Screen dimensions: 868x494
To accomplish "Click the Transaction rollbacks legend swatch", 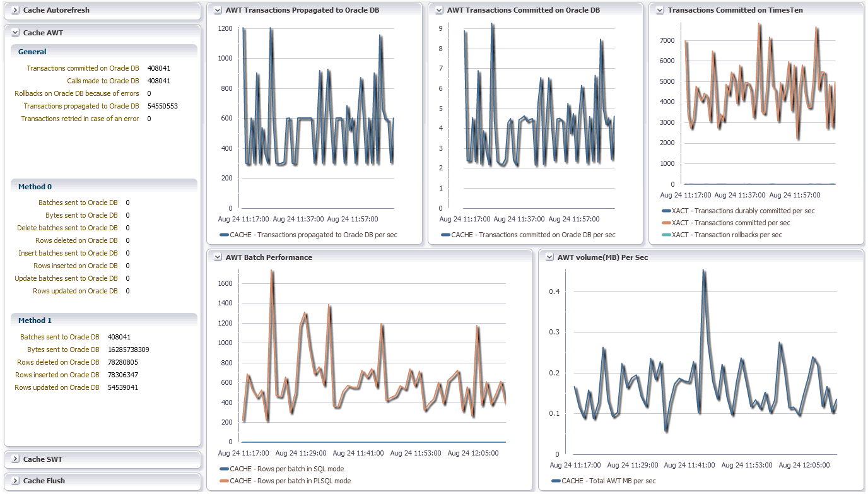I will tap(666, 235).
